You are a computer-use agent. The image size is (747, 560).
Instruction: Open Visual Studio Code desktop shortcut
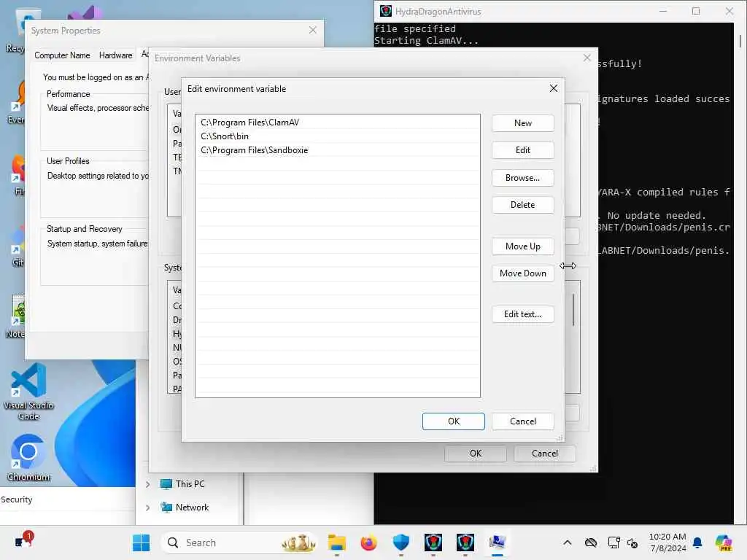click(x=28, y=392)
